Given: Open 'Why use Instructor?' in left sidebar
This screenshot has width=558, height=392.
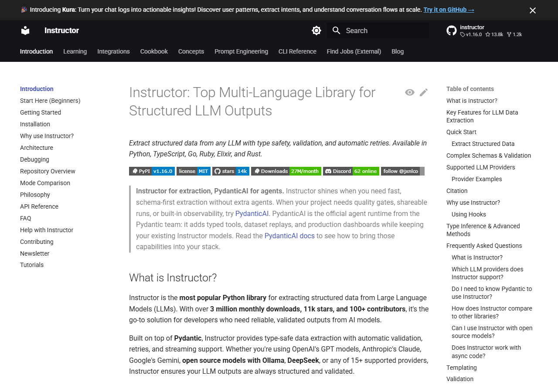Looking at the screenshot, I should (47, 136).
